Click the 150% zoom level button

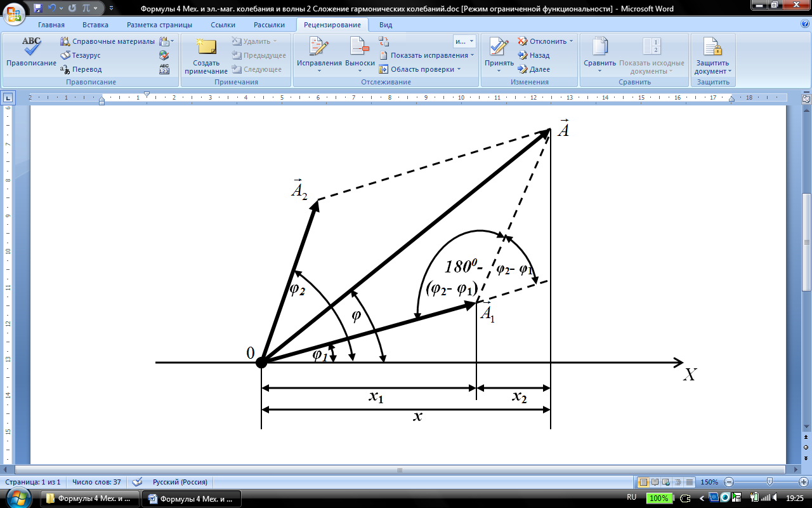coord(710,482)
